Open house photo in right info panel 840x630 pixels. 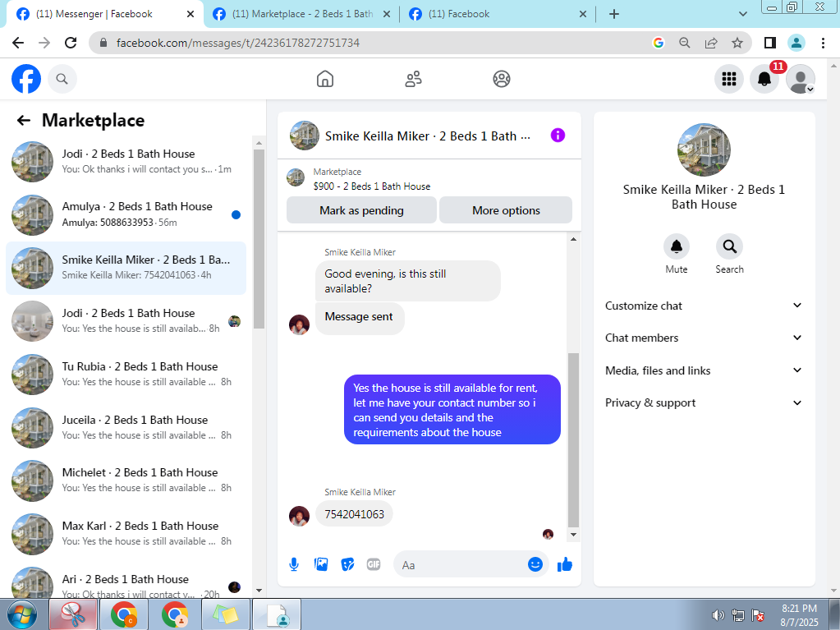tap(704, 149)
